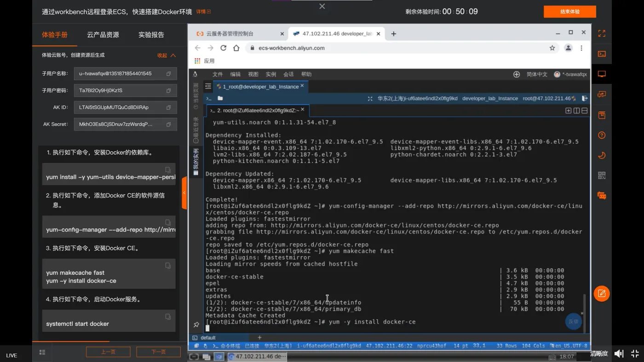Select the remote desktop monitor icon
Screen dimensions: 644x362
pos(602,74)
